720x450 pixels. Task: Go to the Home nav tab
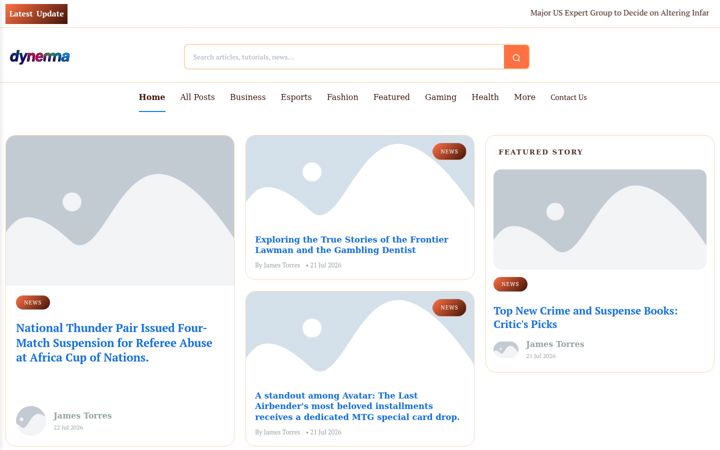click(x=152, y=97)
